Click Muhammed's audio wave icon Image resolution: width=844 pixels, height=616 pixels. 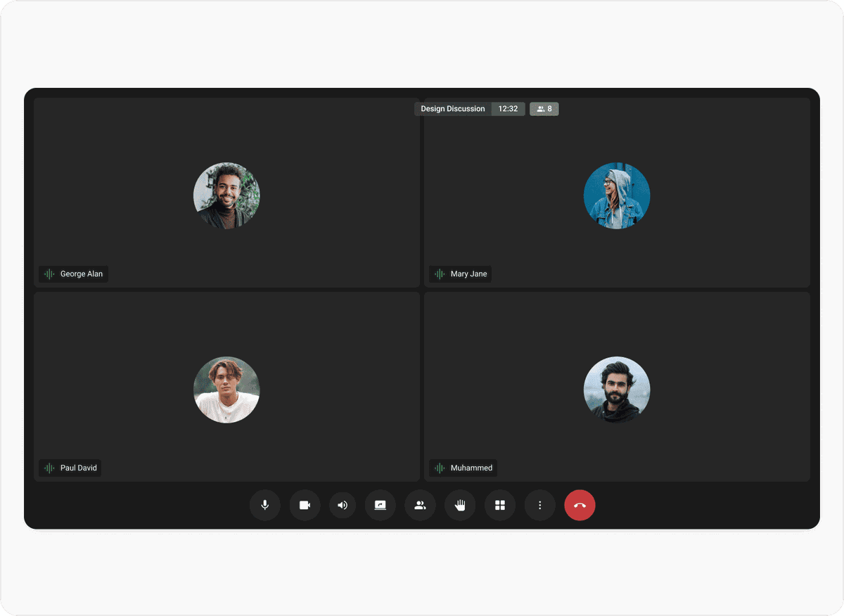click(x=440, y=468)
